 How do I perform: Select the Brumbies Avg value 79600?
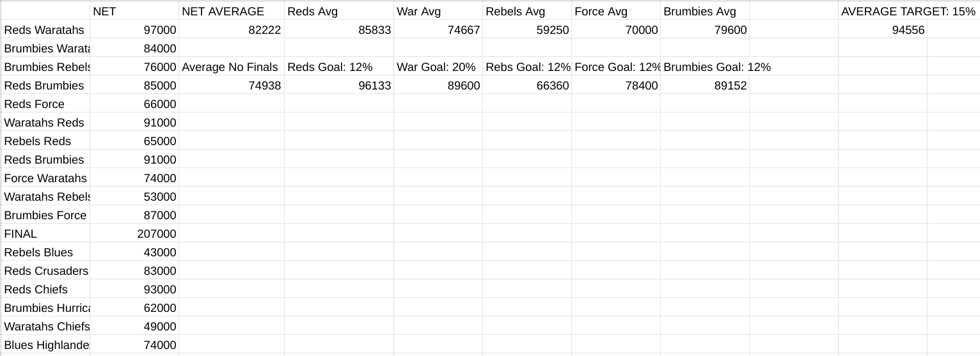pyautogui.click(x=705, y=30)
